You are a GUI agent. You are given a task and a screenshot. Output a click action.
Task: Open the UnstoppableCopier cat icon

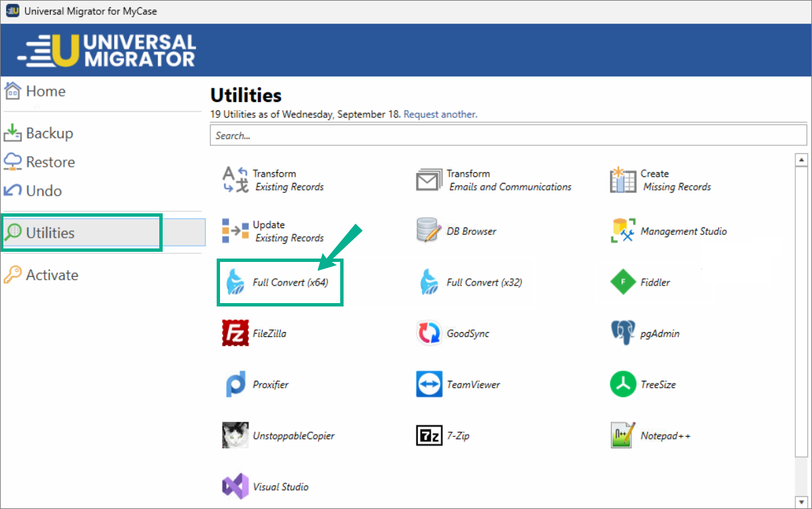tap(236, 436)
